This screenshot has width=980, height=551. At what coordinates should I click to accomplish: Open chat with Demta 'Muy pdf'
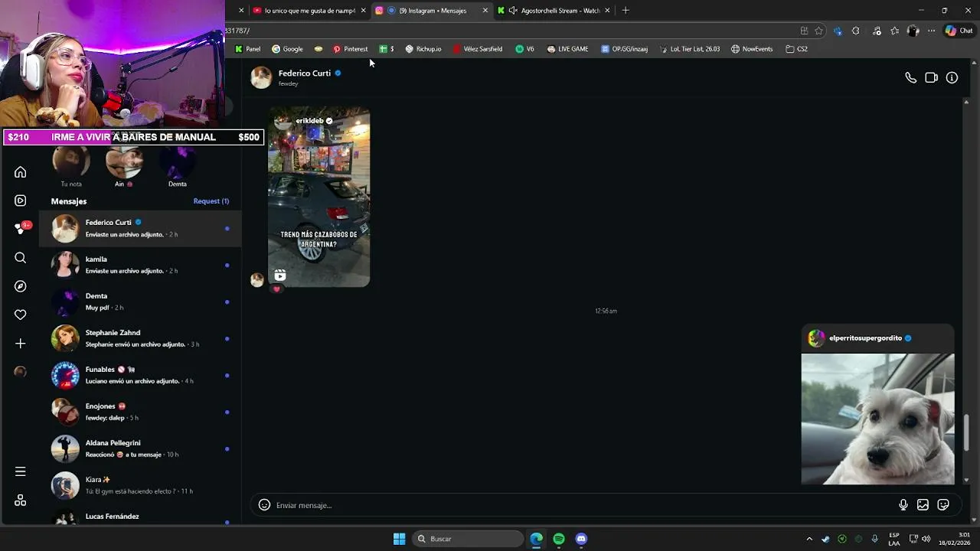click(140, 302)
